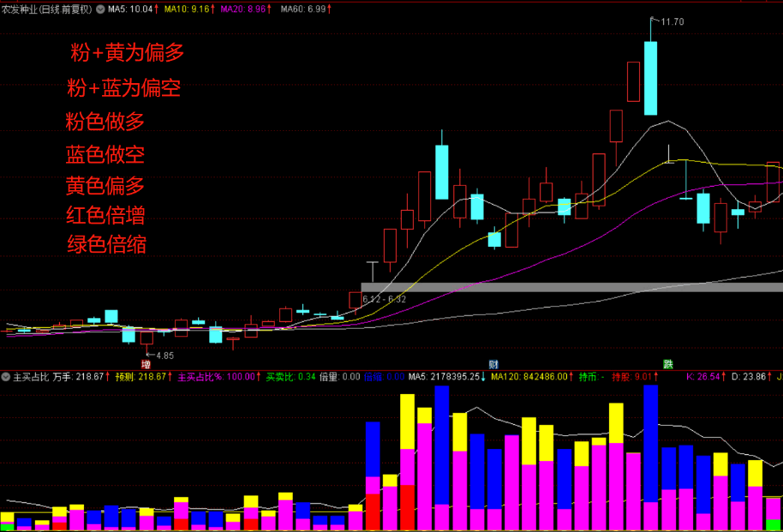Click the 主买占比 indicator name
Image resolution: width=783 pixels, height=532 pixels.
[31, 377]
